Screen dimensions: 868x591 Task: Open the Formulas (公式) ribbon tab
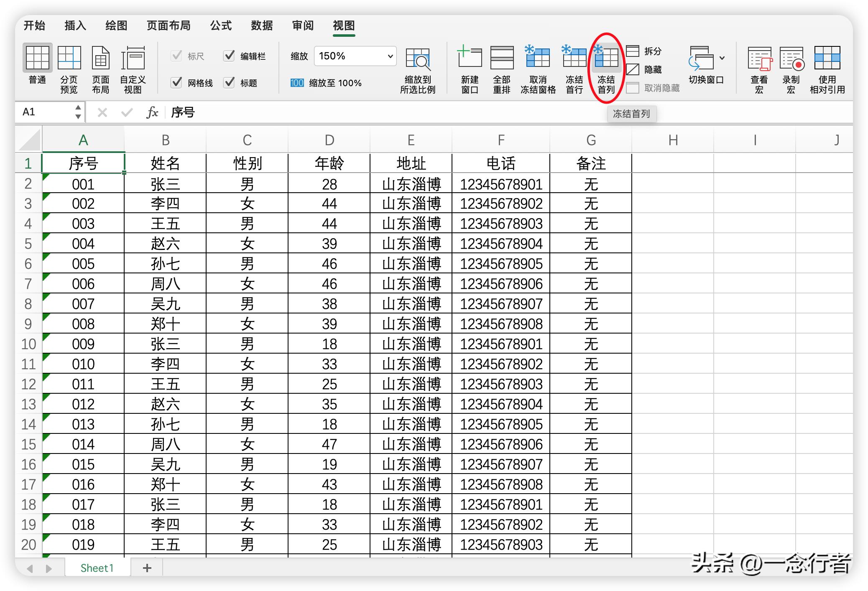[x=220, y=25]
